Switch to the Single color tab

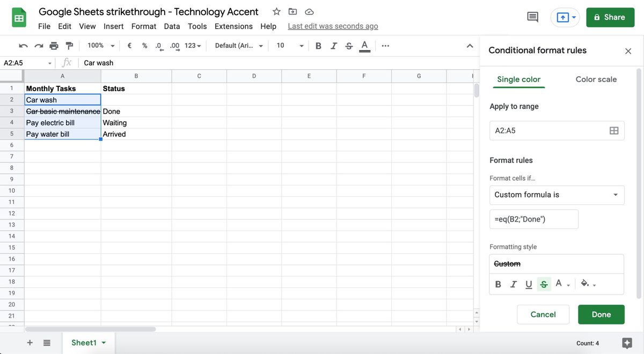pos(519,79)
